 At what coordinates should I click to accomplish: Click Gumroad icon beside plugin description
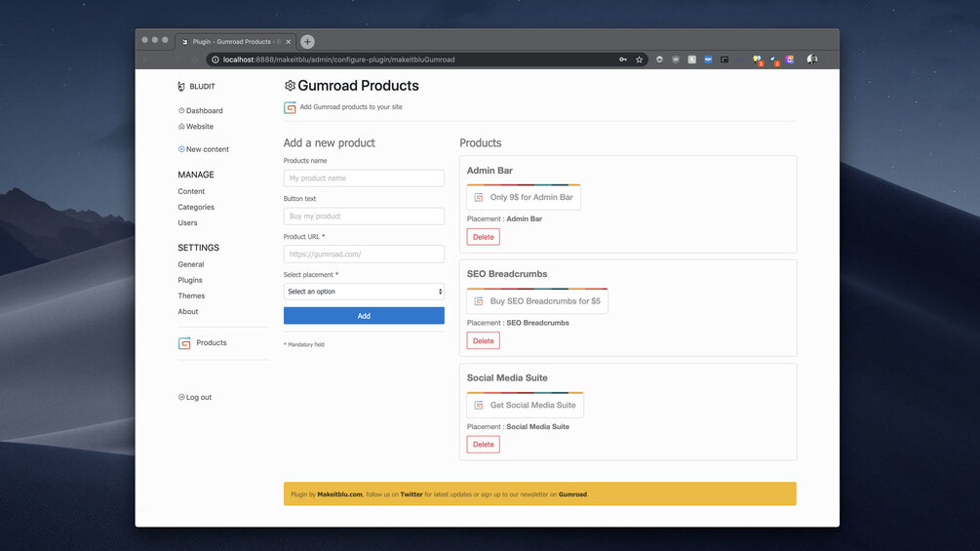[x=290, y=107]
